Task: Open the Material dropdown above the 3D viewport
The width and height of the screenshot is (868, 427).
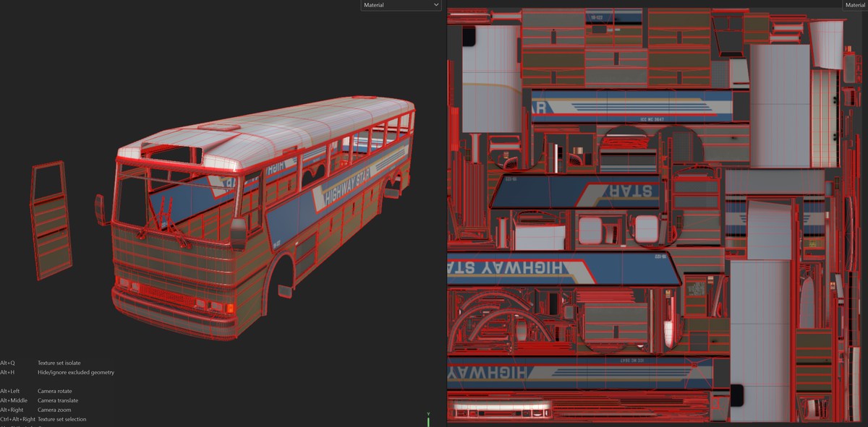Action: [x=401, y=5]
